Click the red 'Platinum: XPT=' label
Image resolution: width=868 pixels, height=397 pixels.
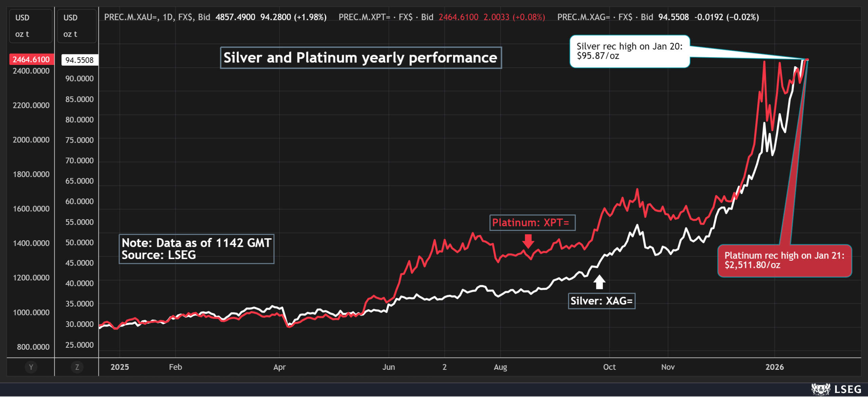[x=532, y=223]
